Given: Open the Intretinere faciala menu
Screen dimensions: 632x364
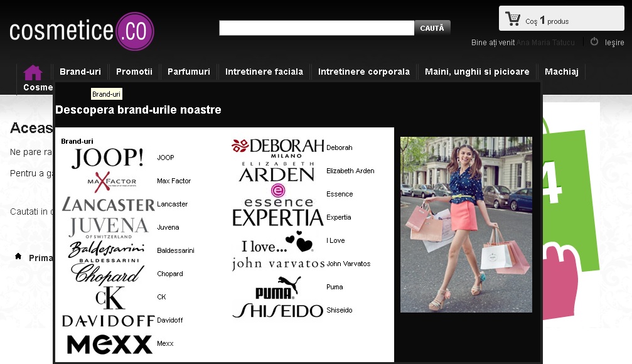Looking at the screenshot, I should click(264, 72).
